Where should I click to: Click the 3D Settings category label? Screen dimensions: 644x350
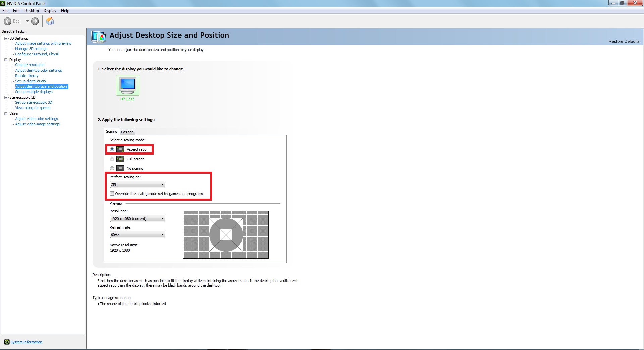(x=19, y=38)
